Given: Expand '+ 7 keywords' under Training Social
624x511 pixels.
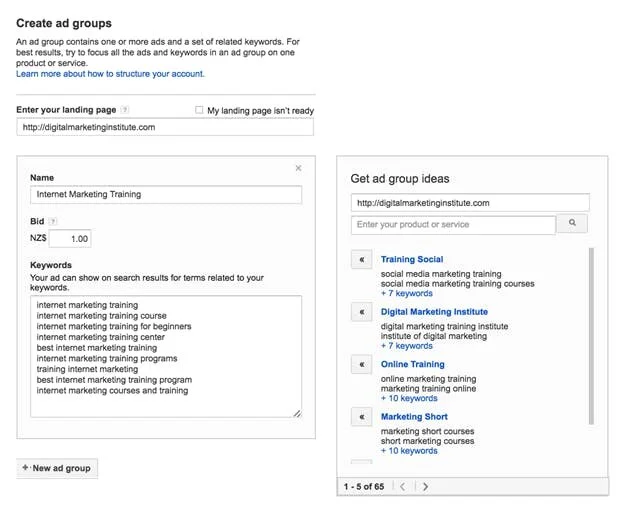Looking at the screenshot, I should click(406, 294).
